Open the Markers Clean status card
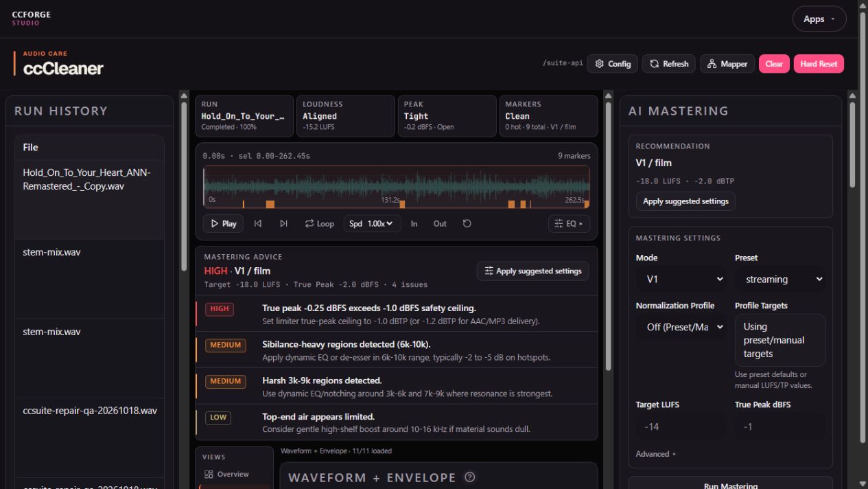The width and height of the screenshot is (868, 489). (548, 116)
